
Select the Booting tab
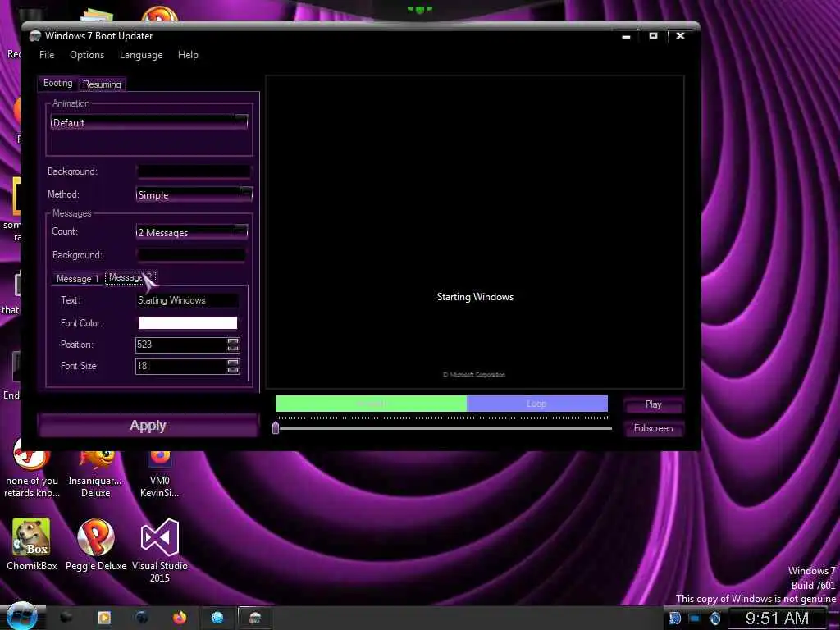click(58, 83)
